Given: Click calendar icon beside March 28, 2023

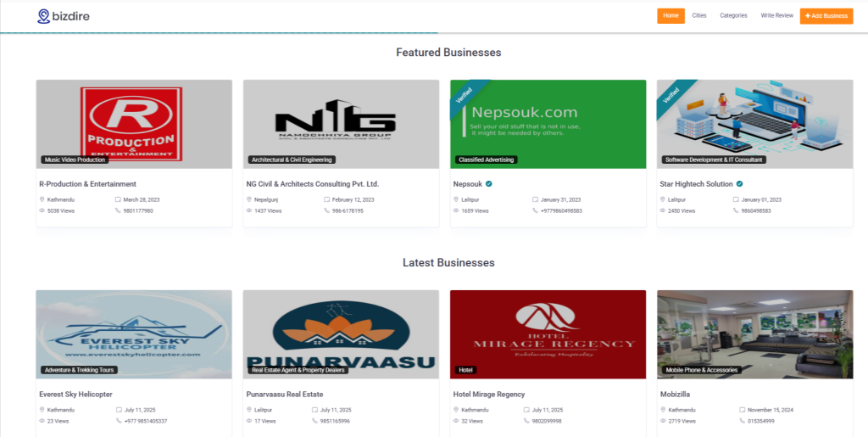Looking at the screenshot, I should [x=118, y=199].
